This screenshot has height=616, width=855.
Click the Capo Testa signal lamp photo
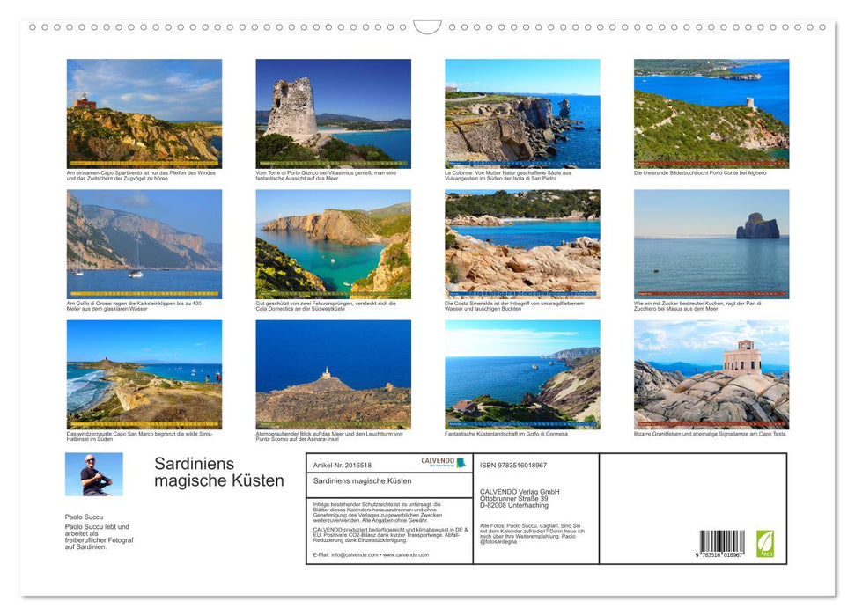coord(711,373)
